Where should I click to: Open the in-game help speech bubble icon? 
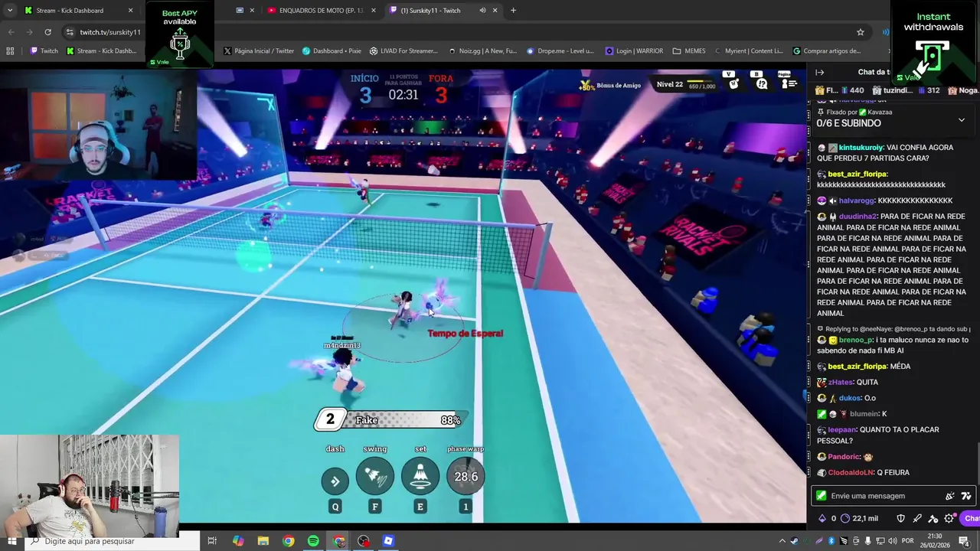[x=762, y=83]
